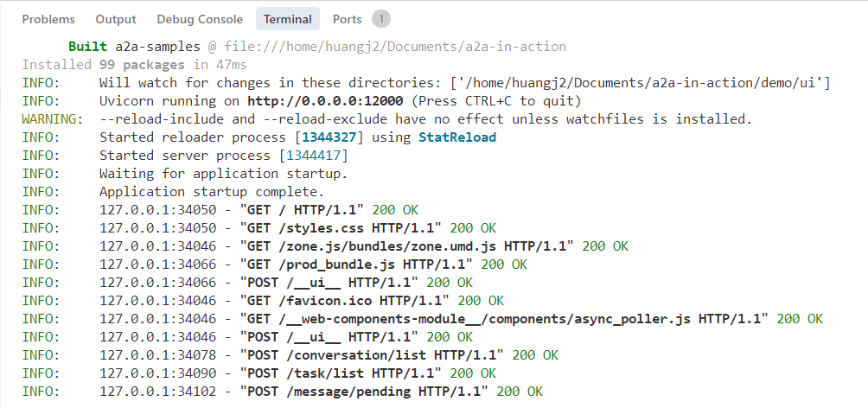Click the server process ID 1344417
Image resolution: width=868 pixels, height=408 pixels.
point(313,156)
